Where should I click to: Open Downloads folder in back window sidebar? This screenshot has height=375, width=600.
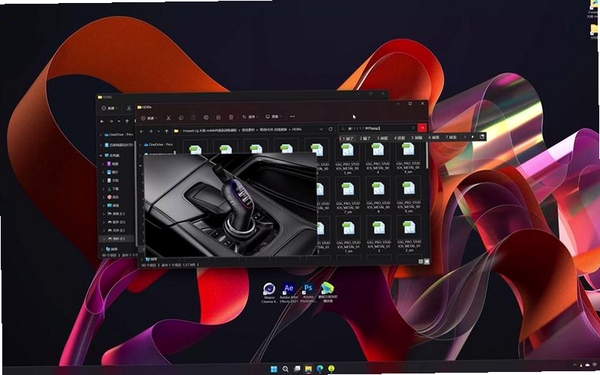[x=112, y=189]
